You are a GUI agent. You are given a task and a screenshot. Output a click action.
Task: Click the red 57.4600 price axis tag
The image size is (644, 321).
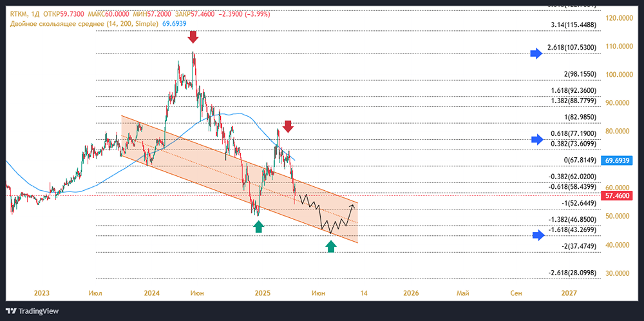pyautogui.click(x=616, y=196)
